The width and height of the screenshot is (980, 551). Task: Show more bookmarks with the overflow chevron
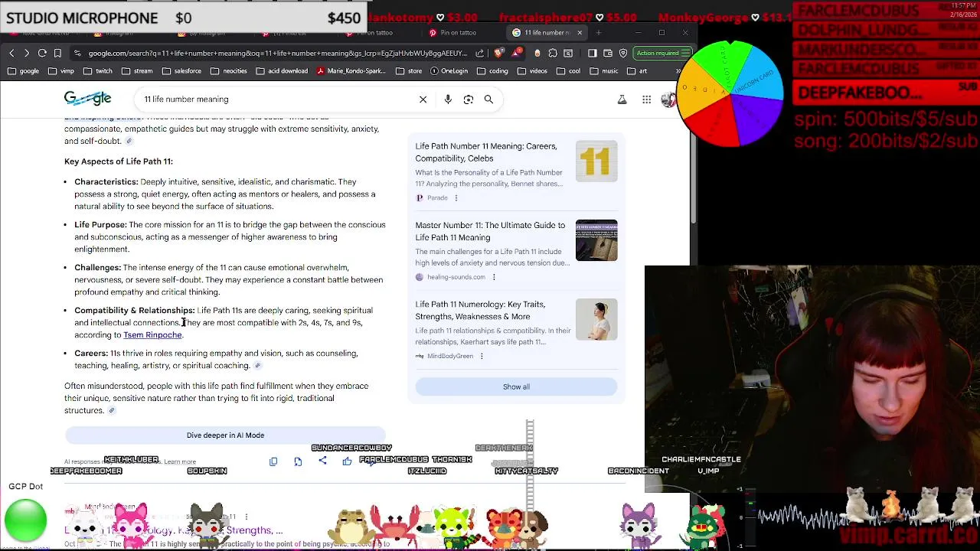(678, 71)
